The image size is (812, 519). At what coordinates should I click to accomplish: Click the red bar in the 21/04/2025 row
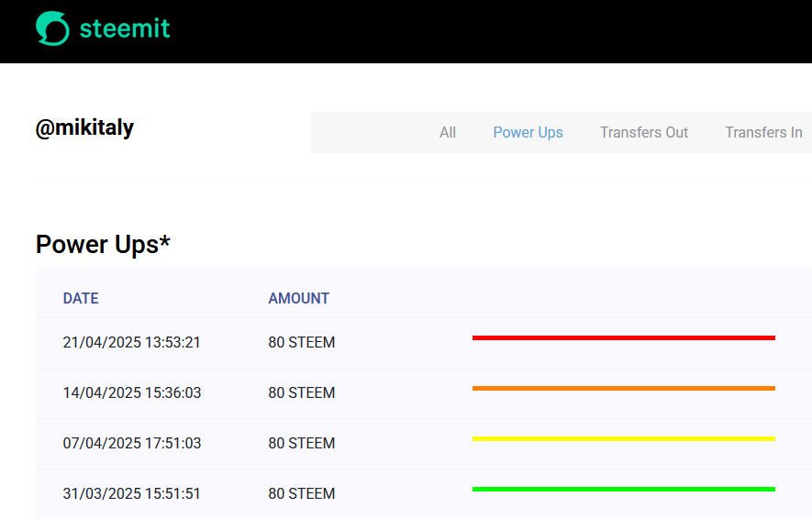click(624, 337)
